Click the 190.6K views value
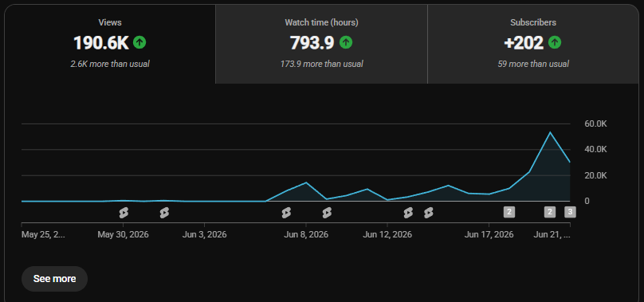The image size is (644, 302). click(x=101, y=43)
